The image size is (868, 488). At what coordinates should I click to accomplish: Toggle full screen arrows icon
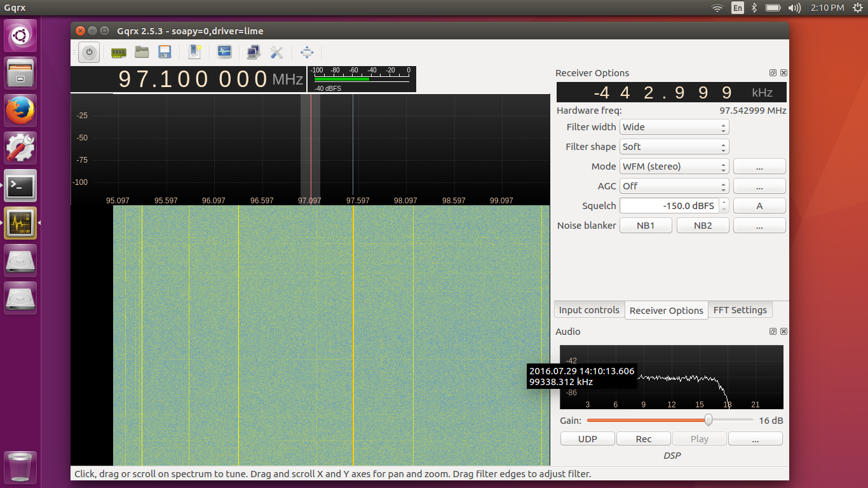tap(307, 52)
